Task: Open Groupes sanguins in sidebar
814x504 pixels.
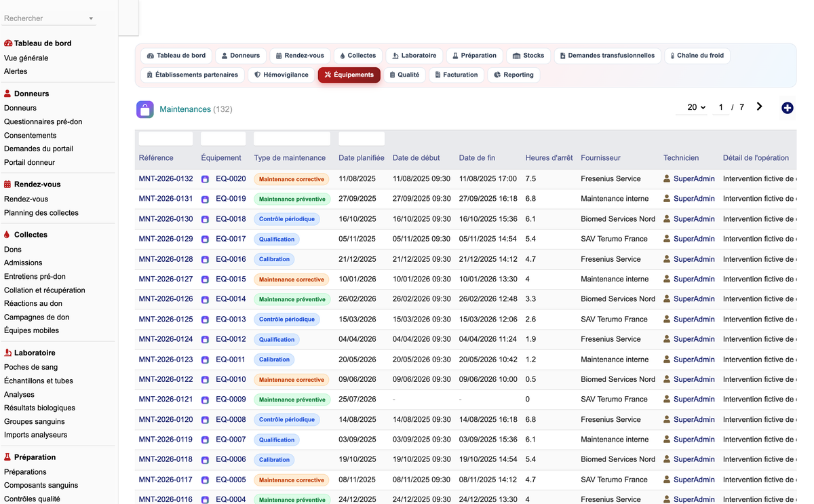Action: point(33,421)
